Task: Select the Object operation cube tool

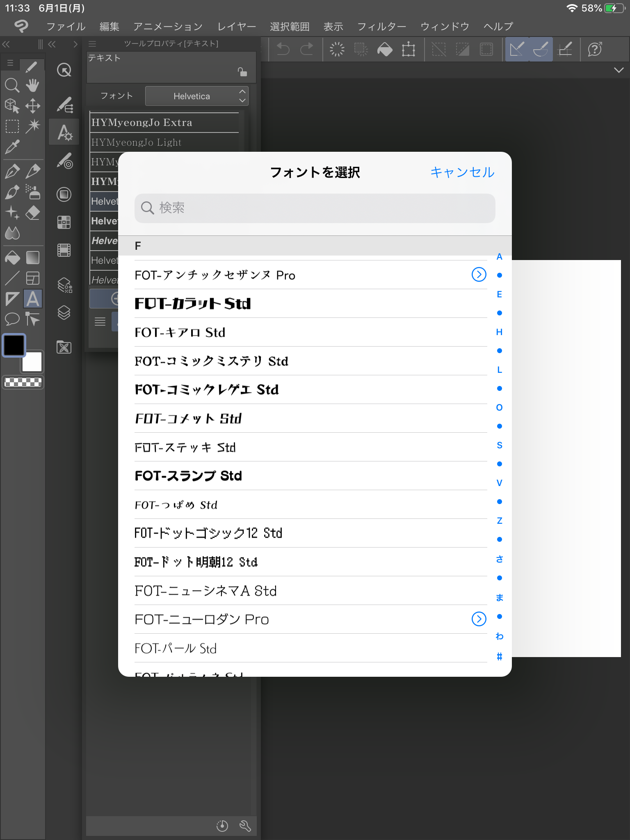Action: 12,106
